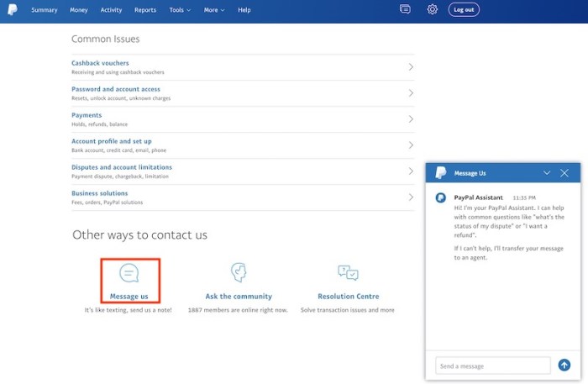Image resolution: width=588 pixels, height=384 pixels.
Task: Click the Message us chat bubble icon
Action: [x=129, y=273]
